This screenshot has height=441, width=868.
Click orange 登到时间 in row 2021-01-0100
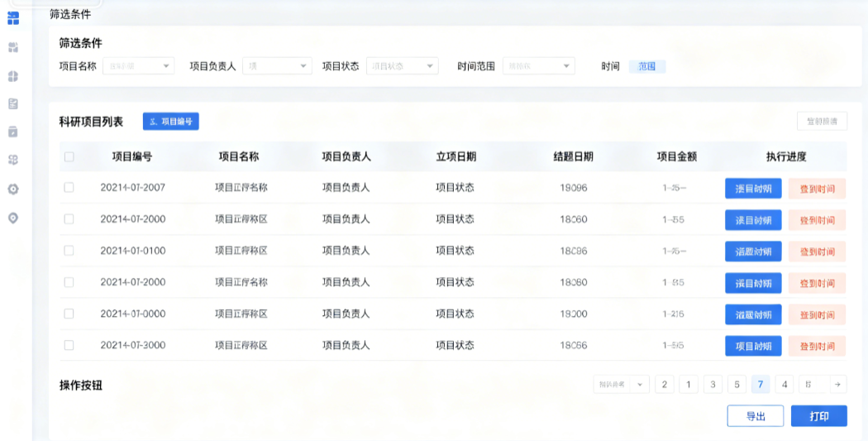click(817, 252)
